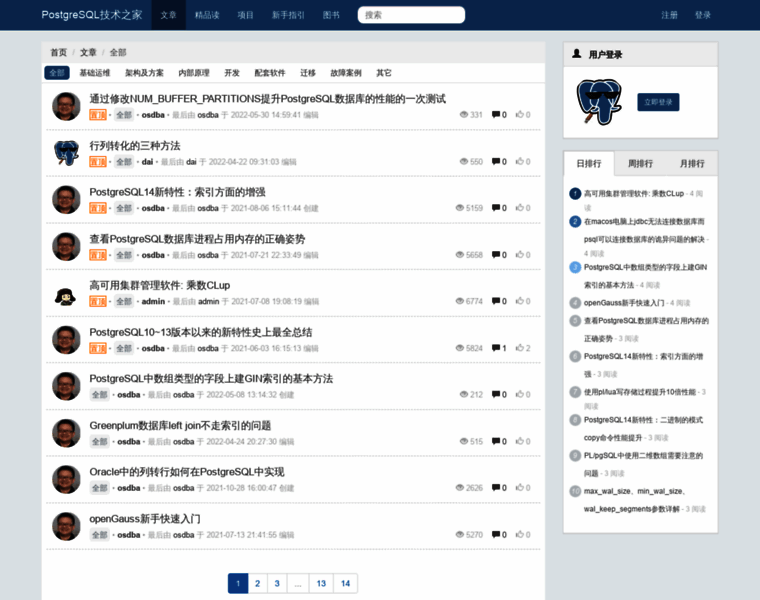Click the 置顶 badge on 行列转化的三种方法
Screen dimensions: 760x600
pos(98,162)
